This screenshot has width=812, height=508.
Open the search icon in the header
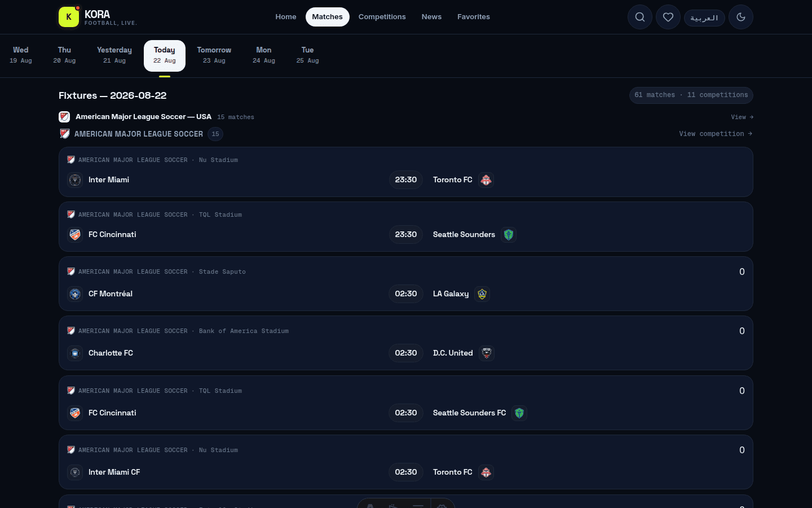coord(640,17)
